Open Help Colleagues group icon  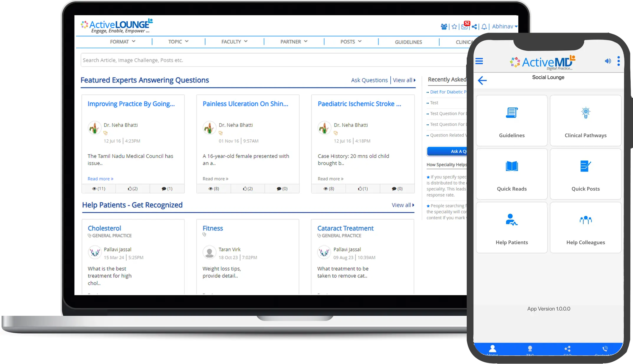pyautogui.click(x=586, y=220)
